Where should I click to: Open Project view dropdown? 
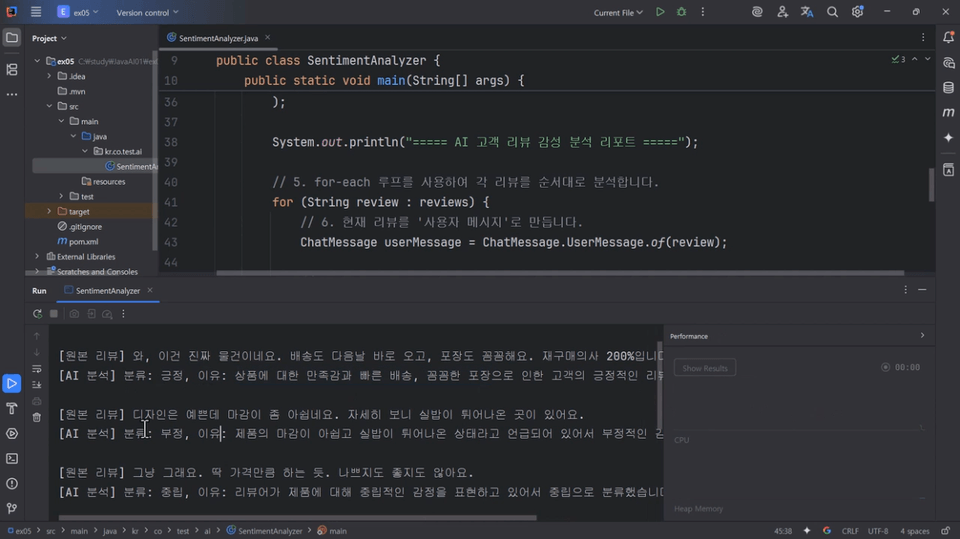click(49, 38)
